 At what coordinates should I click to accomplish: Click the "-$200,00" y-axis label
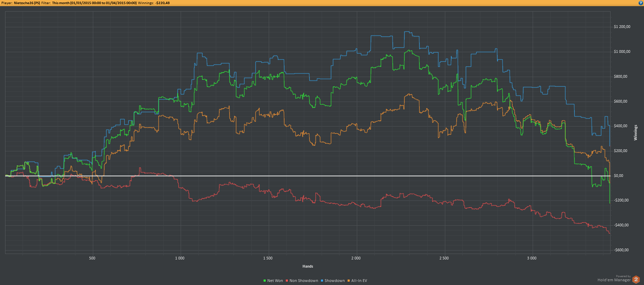(621, 200)
